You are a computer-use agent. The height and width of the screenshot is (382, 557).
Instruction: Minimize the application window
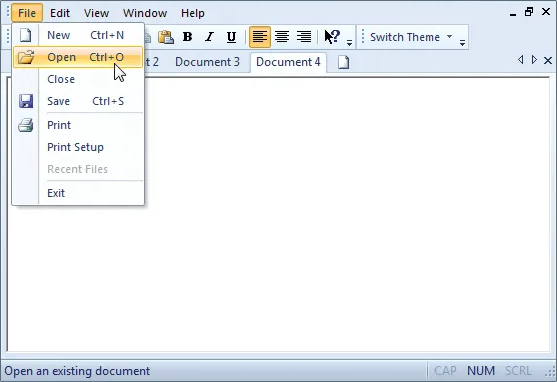[513, 14]
